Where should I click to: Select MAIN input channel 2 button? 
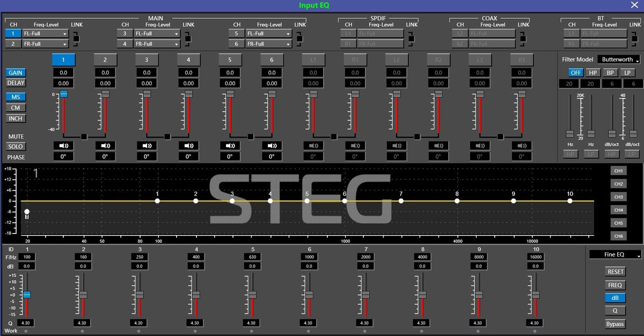coord(13,44)
